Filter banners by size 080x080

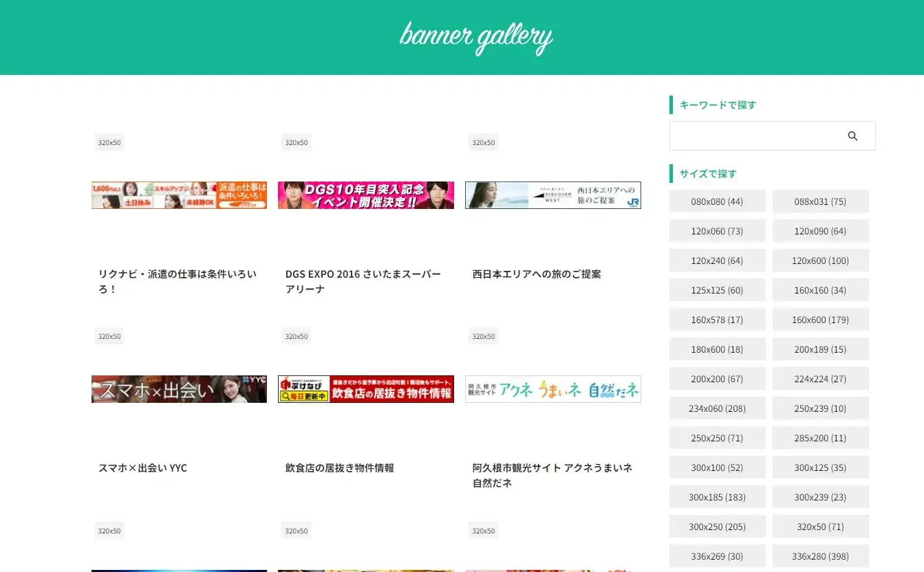click(717, 201)
